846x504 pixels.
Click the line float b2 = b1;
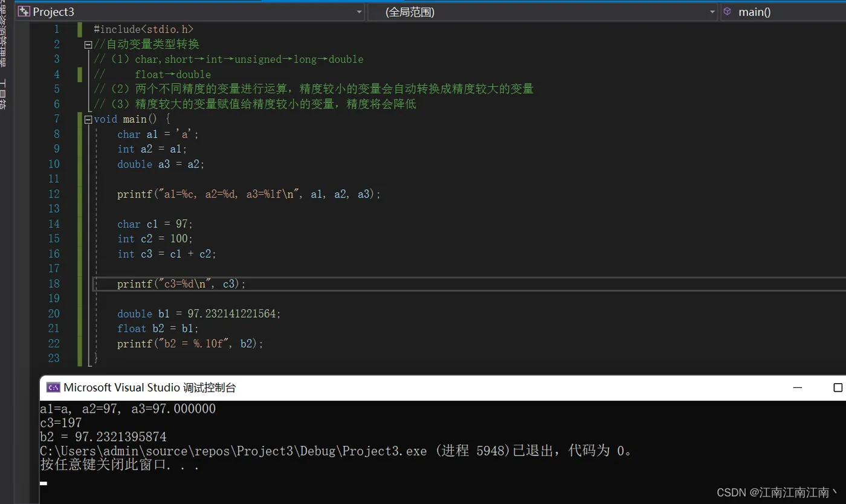point(158,329)
